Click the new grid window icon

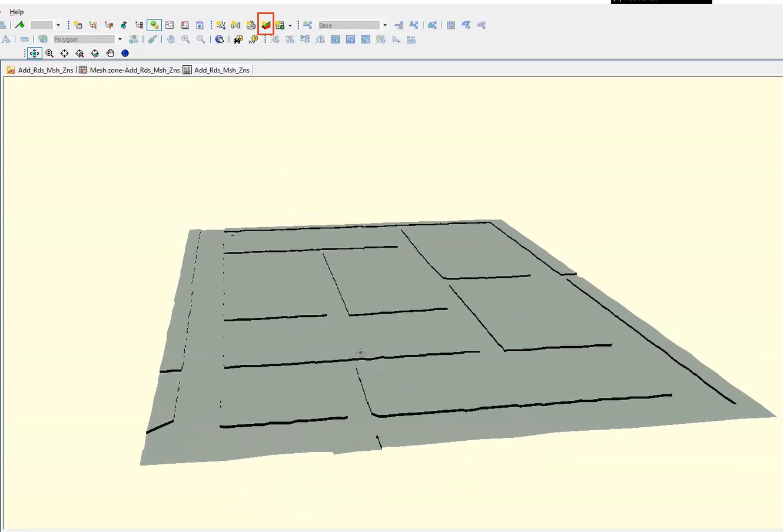click(x=280, y=25)
